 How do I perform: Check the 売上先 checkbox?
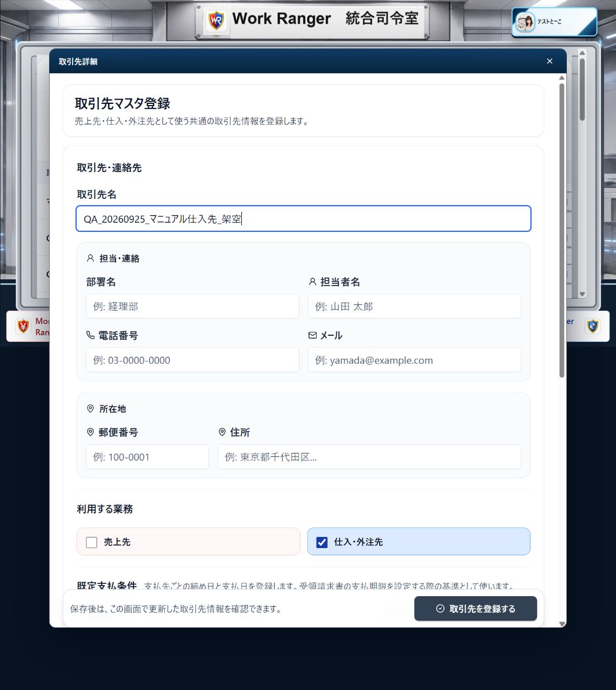point(92,542)
